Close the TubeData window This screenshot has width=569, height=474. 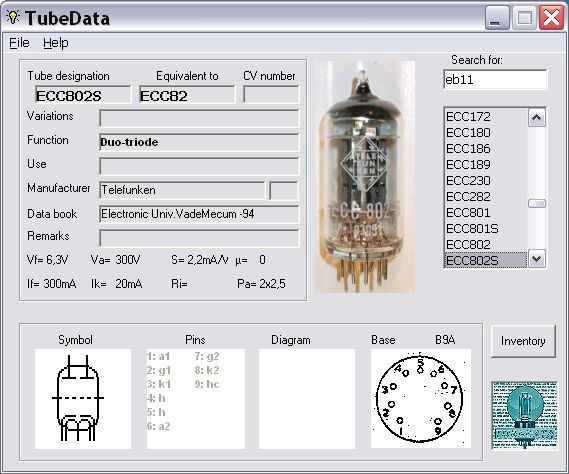pyautogui.click(x=551, y=18)
